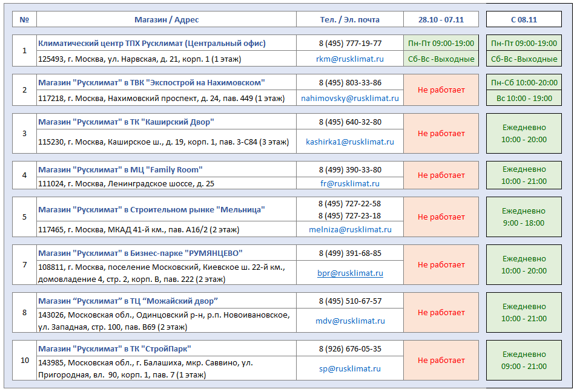This screenshot has width=577, height=392.
Task: Click the rkm@rusklimat.ru email link
Action: pos(350,59)
